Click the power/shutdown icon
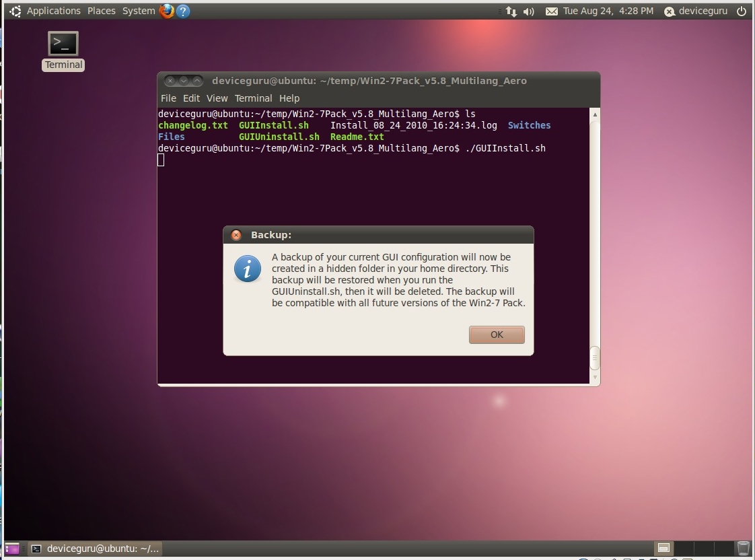755x560 pixels. (x=742, y=11)
